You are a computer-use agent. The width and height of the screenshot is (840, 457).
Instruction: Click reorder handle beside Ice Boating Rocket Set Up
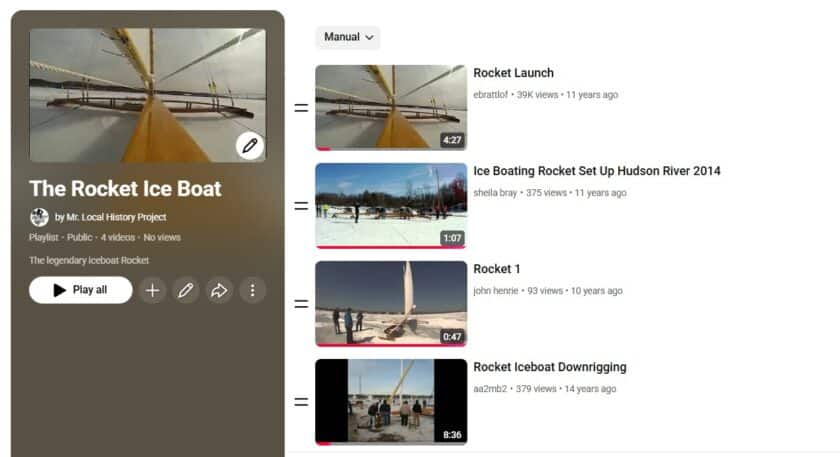301,206
